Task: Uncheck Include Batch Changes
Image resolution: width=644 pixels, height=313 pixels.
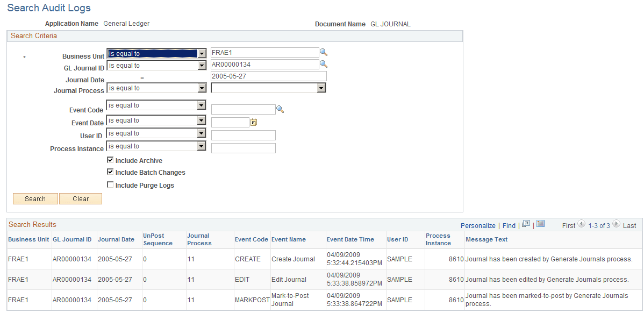Action: click(110, 172)
